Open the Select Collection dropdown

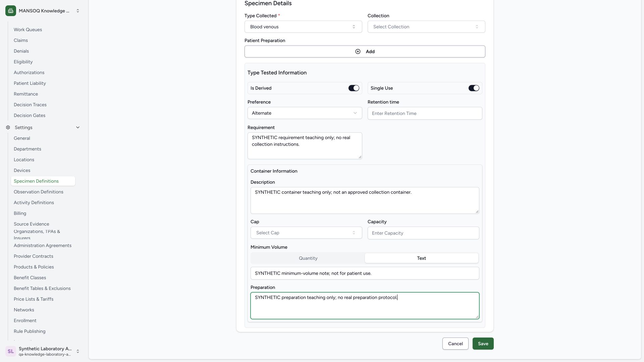tap(426, 27)
